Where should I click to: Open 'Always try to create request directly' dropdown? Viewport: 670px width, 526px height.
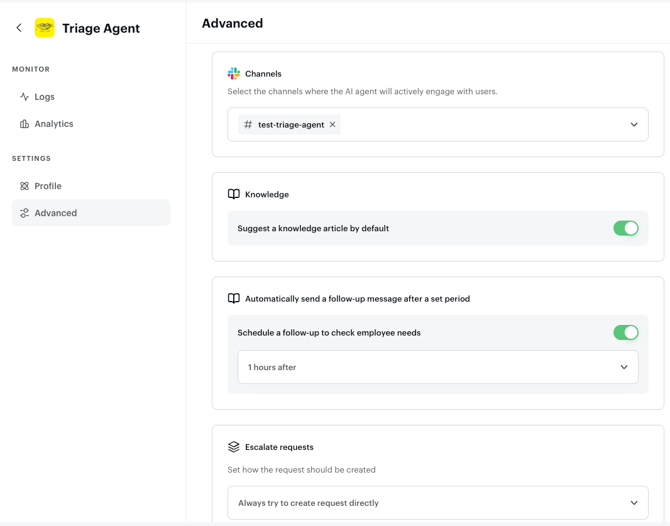pyautogui.click(x=437, y=503)
